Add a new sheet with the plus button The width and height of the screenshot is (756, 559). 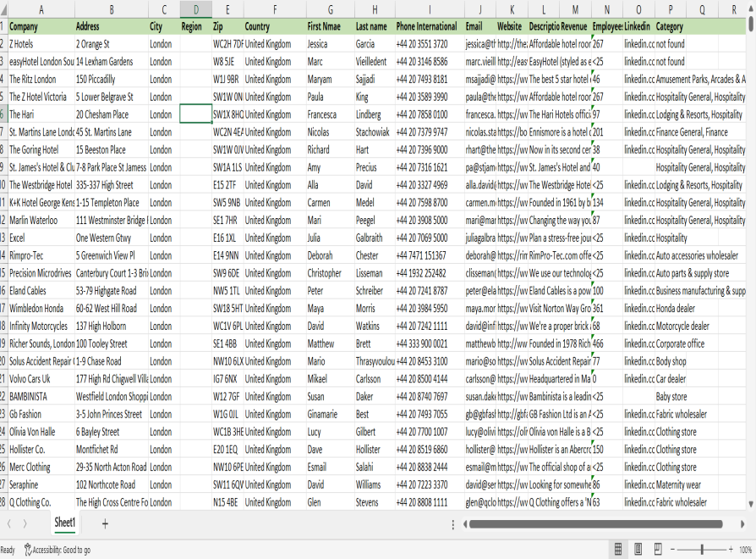(105, 523)
